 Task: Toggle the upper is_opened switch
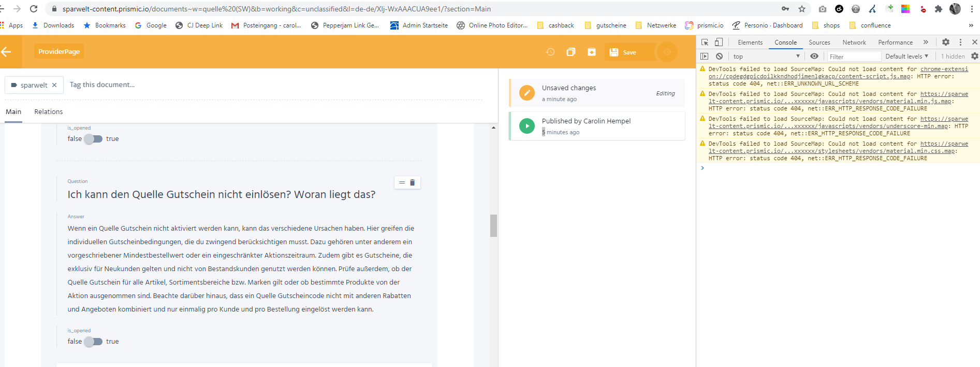(94, 139)
